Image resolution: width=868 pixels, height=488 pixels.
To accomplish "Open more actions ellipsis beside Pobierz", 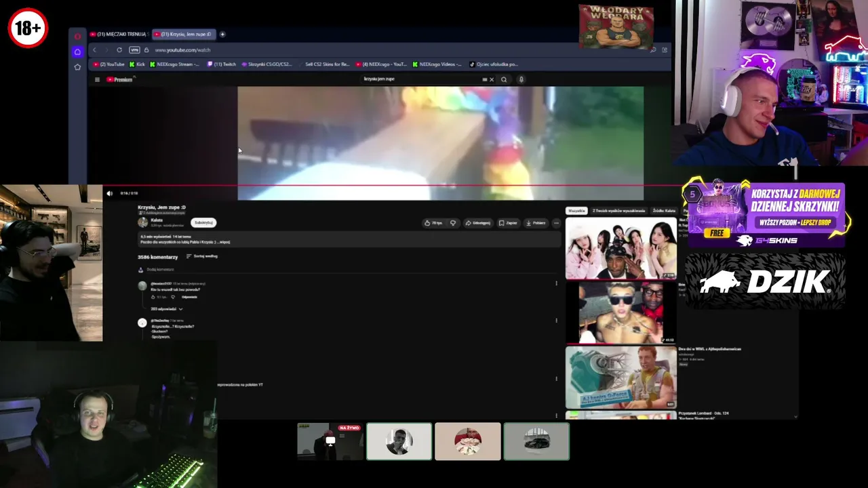I will click(556, 223).
